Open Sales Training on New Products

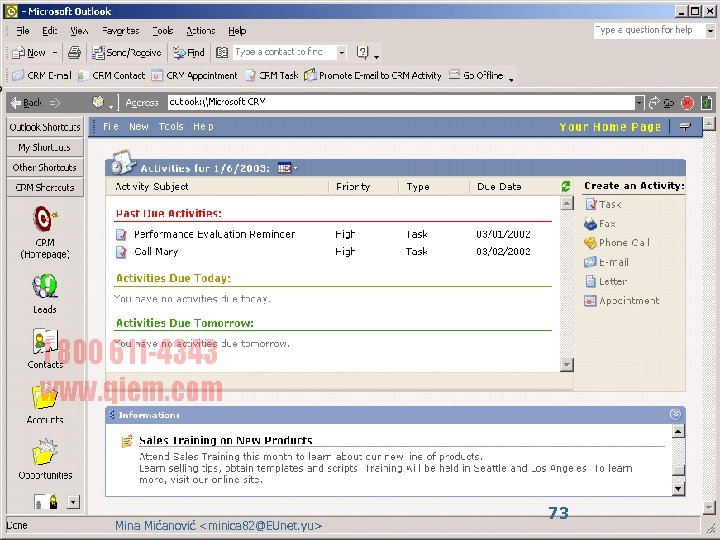click(225, 440)
